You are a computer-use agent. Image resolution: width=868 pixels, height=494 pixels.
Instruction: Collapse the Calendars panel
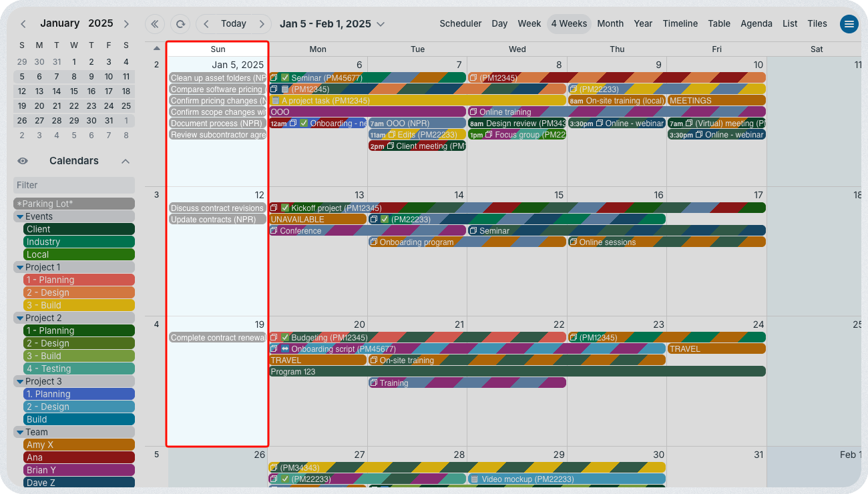126,161
